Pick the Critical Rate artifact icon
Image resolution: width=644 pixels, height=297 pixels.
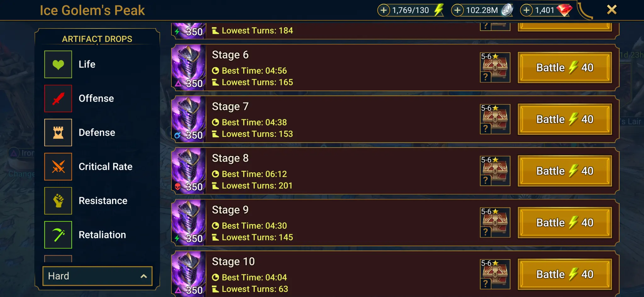pyautogui.click(x=58, y=166)
